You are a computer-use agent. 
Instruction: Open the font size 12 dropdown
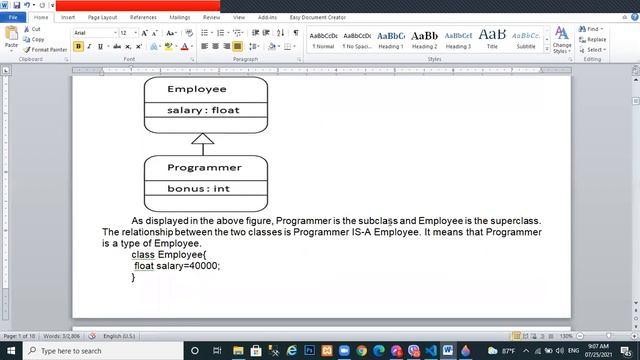[x=136, y=33]
